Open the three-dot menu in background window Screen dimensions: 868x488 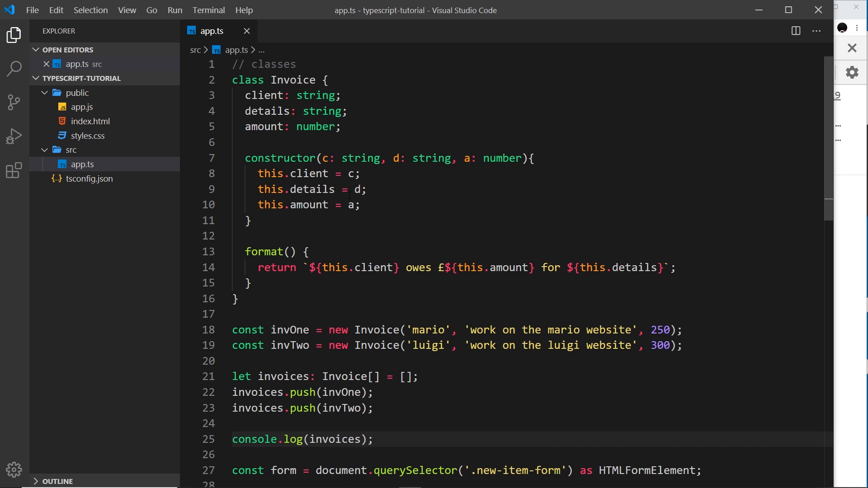[x=857, y=28]
